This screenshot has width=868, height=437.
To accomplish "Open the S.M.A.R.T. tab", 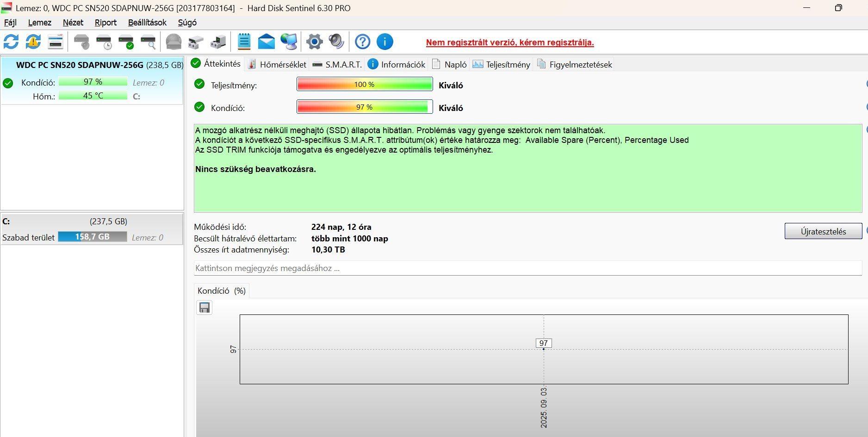I will pyautogui.click(x=337, y=64).
